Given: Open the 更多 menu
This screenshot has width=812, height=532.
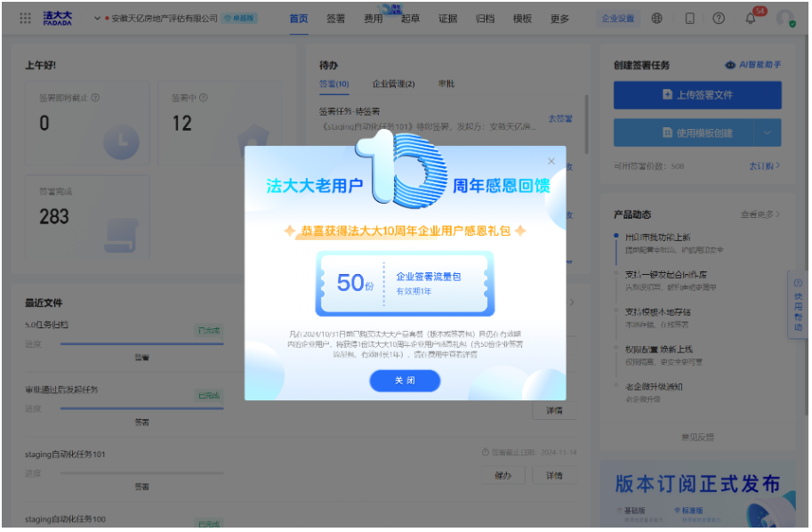Looking at the screenshot, I should click(561, 19).
